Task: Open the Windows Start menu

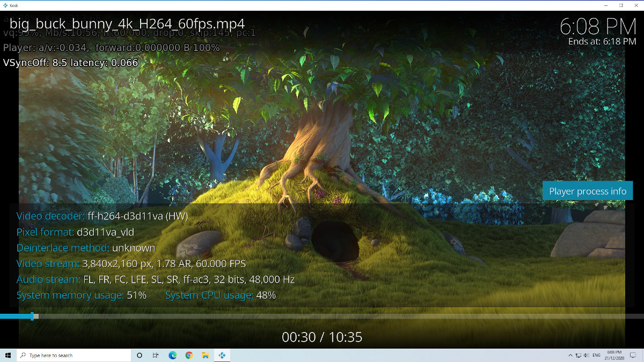Action: [8, 355]
